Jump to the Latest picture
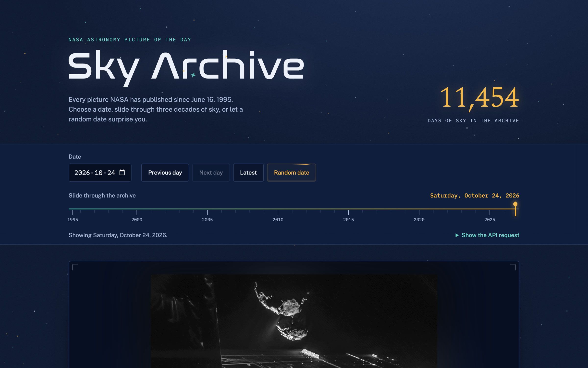Image resolution: width=588 pixels, height=368 pixels. [248, 172]
